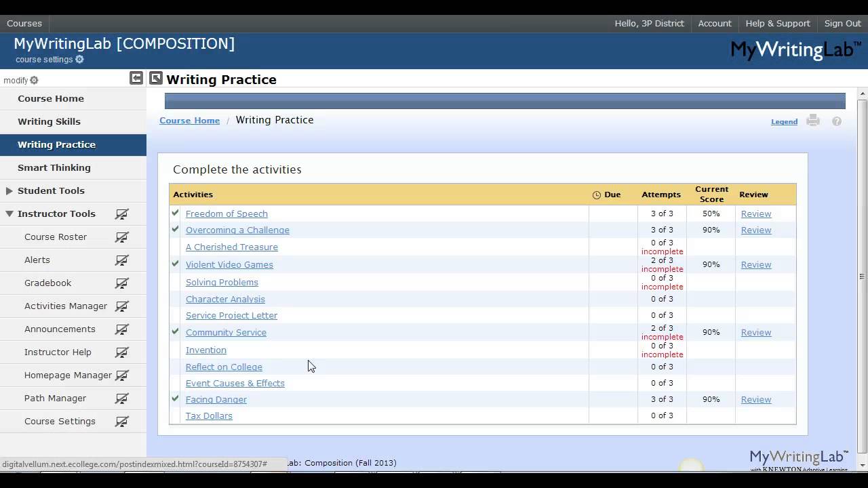Click the green checkmark beside Overcoming a Challenge
The image size is (868, 488).
pos(176,229)
